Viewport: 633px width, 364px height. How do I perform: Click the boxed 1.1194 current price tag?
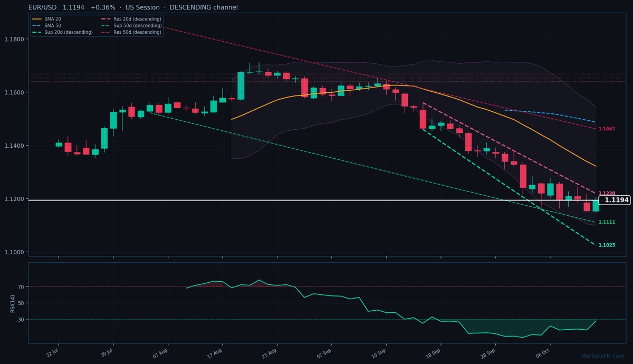[x=616, y=200]
